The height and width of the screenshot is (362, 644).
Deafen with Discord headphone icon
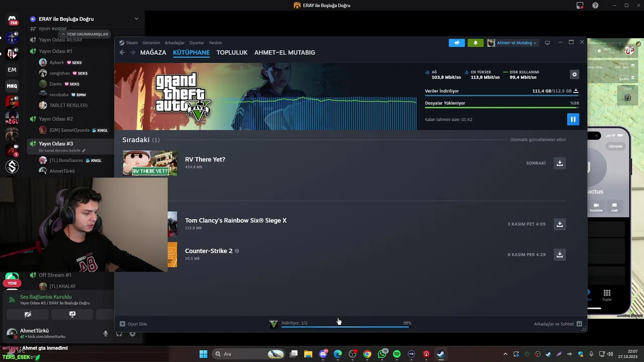[119, 333]
